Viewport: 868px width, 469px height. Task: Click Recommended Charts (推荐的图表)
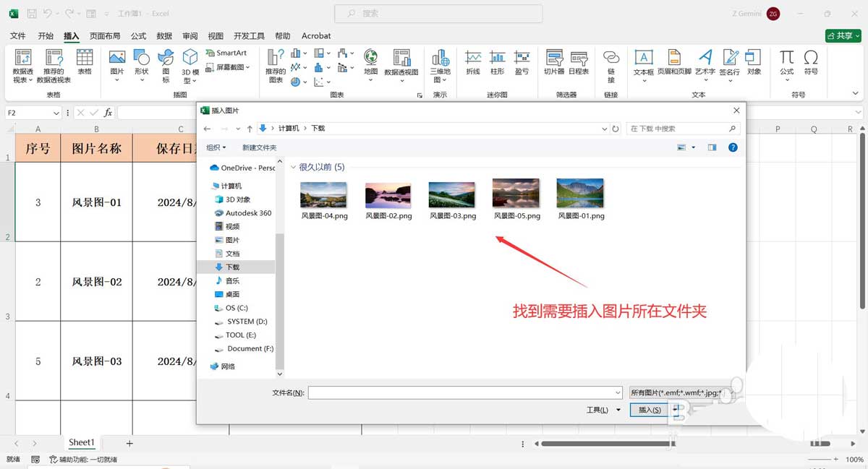click(276, 66)
